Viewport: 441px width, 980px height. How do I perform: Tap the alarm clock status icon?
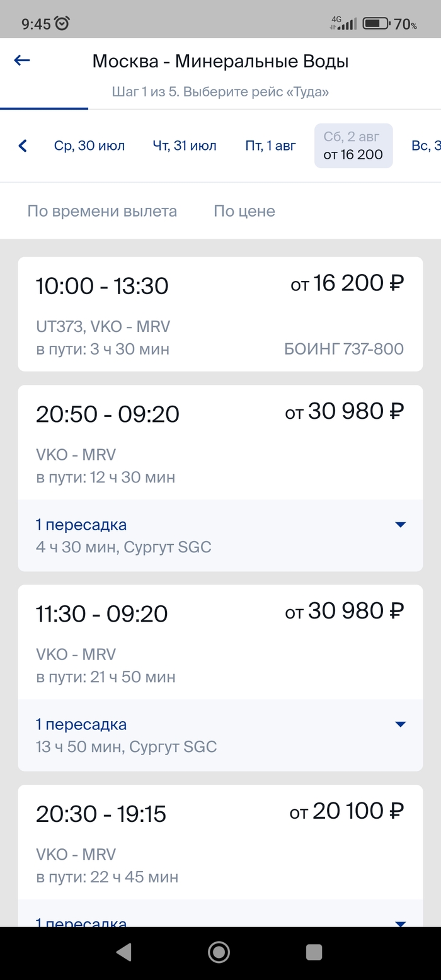pyautogui.click(x=62, y=24)
